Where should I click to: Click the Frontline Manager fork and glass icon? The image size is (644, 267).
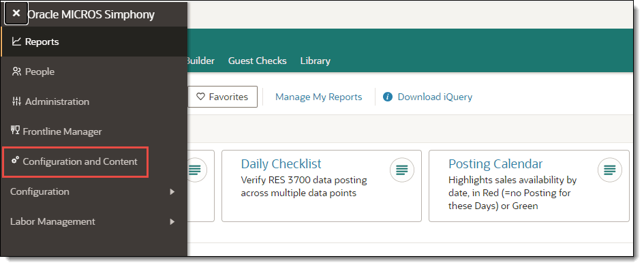pos(15,131)
